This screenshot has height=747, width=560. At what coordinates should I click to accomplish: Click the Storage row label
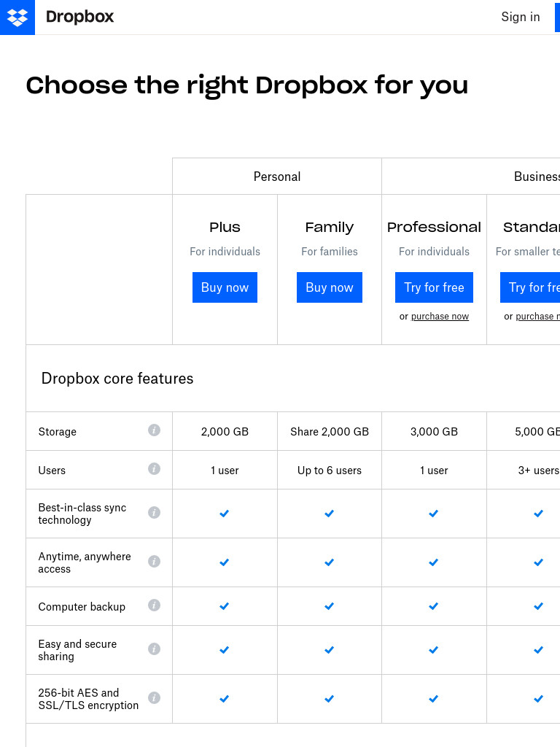pos(57,432)
